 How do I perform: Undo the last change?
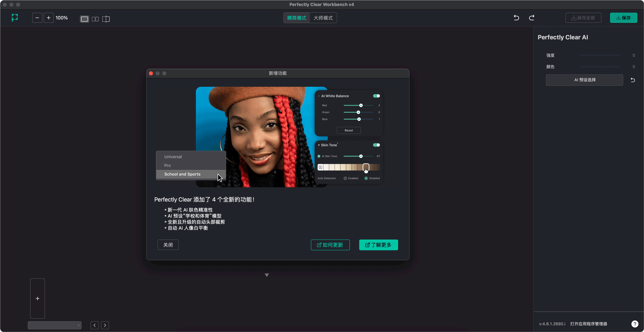coord(516,18)
